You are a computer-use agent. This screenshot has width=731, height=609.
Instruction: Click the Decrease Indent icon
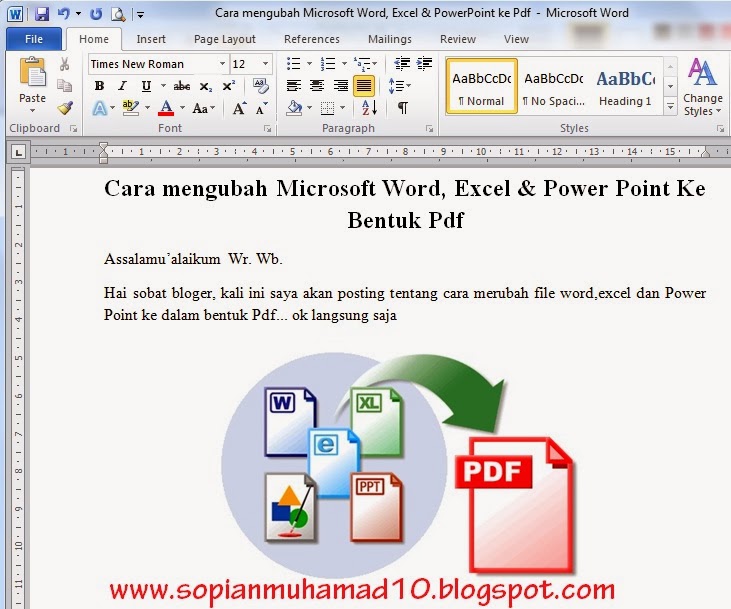pos(401,63)
